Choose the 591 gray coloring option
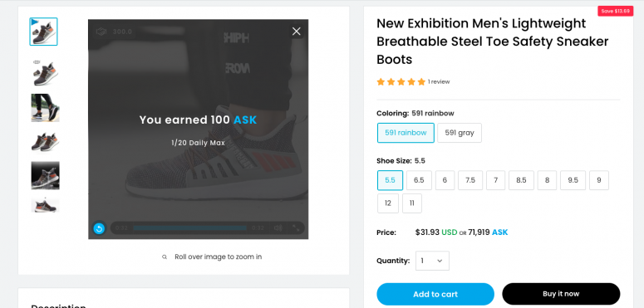Image resolution: width=644 pixels, height=308 pixels. point(460,133)
